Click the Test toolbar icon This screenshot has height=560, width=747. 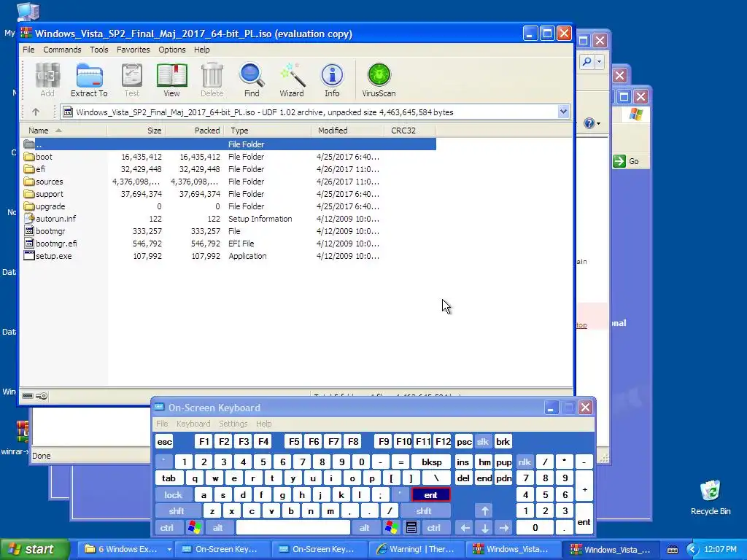click(132, 80)
